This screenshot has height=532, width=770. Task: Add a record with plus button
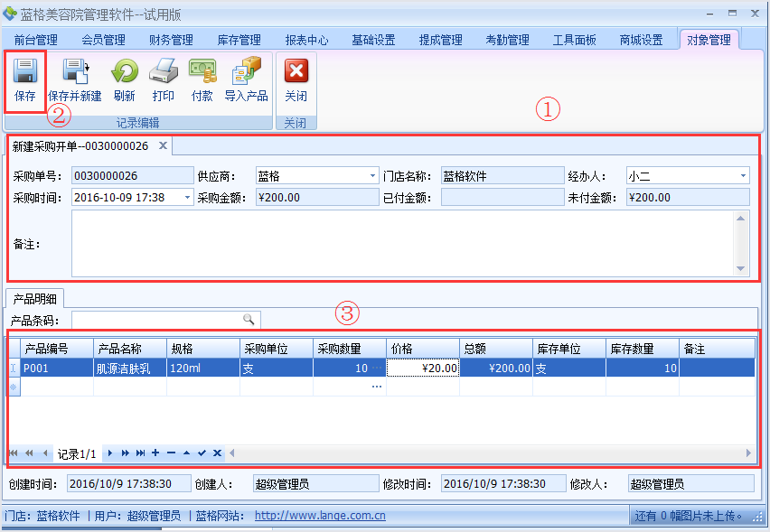[155, 453]
